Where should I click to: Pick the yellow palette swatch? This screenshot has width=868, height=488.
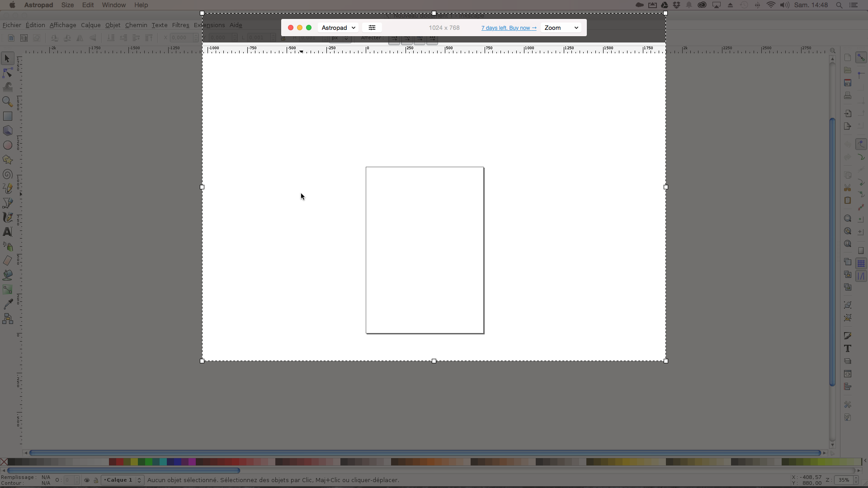click(134, 462)
